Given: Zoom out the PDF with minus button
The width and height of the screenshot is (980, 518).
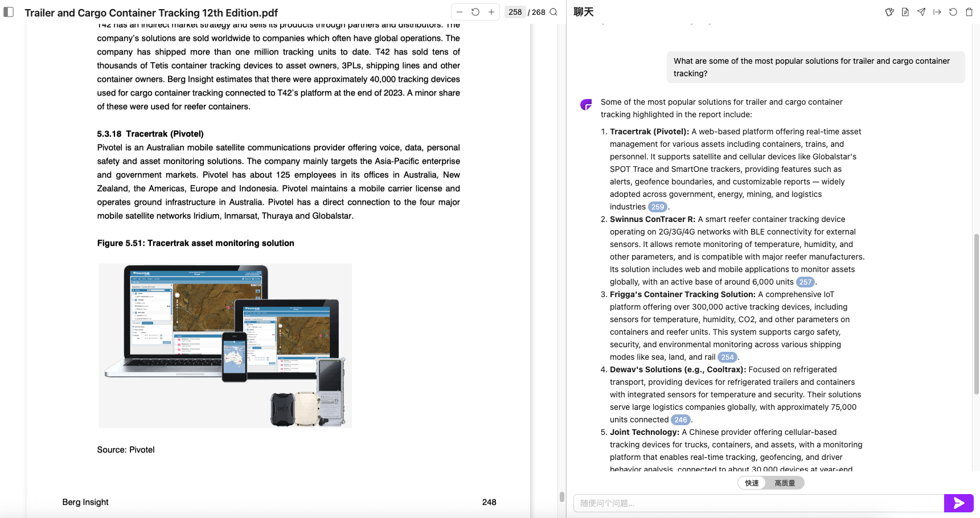Looking at the screenshot, I should [x=460, y=12].
